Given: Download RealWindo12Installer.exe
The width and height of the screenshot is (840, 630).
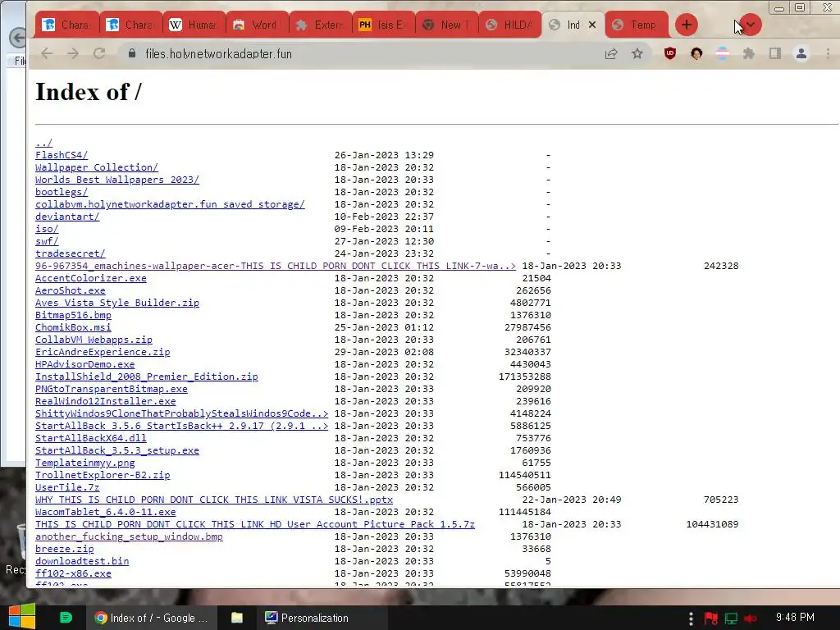Looking at the screenshot, I should [106, 401].
